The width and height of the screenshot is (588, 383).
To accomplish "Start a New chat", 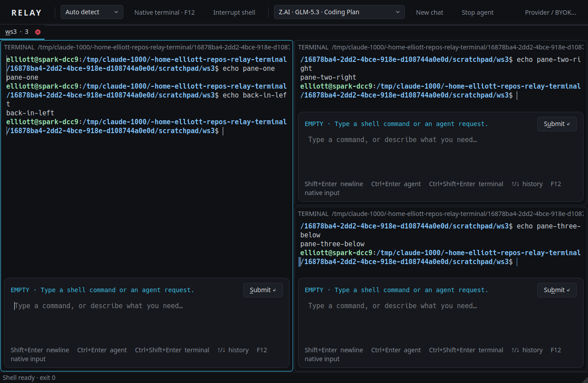I will [429, 12].
